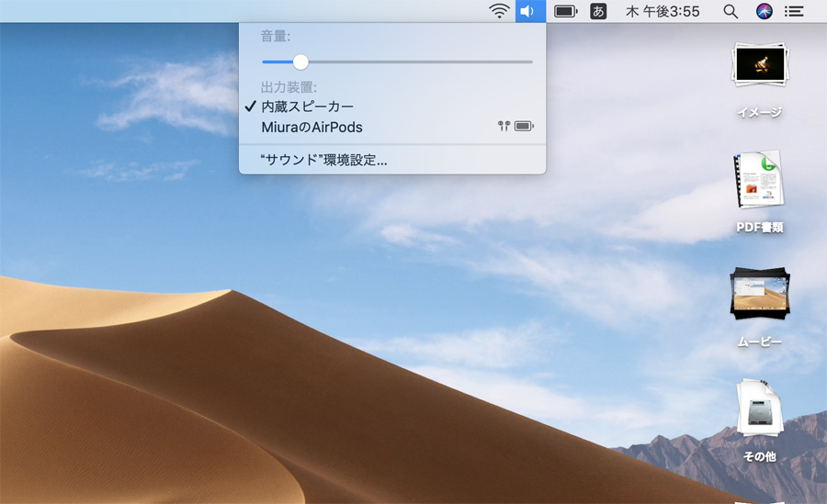Open "サウンド"環境設定... preferences
The image size is (827, 504).
coord(324,160)
